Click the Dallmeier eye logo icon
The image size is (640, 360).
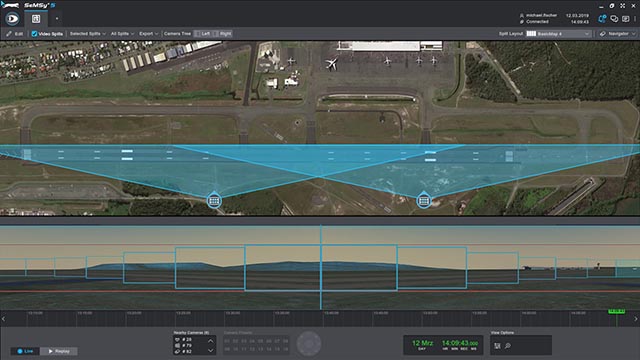pos(12,18)
